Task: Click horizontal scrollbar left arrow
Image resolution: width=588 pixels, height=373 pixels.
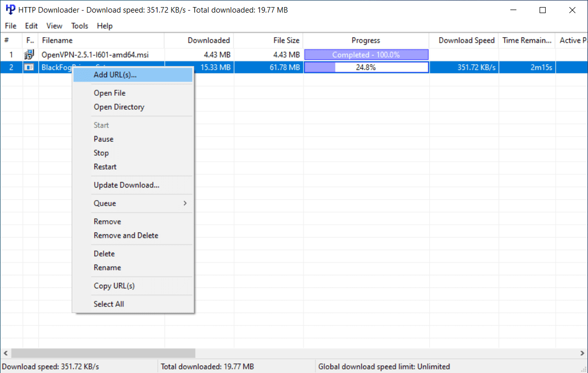Action: tap(6, 353)
